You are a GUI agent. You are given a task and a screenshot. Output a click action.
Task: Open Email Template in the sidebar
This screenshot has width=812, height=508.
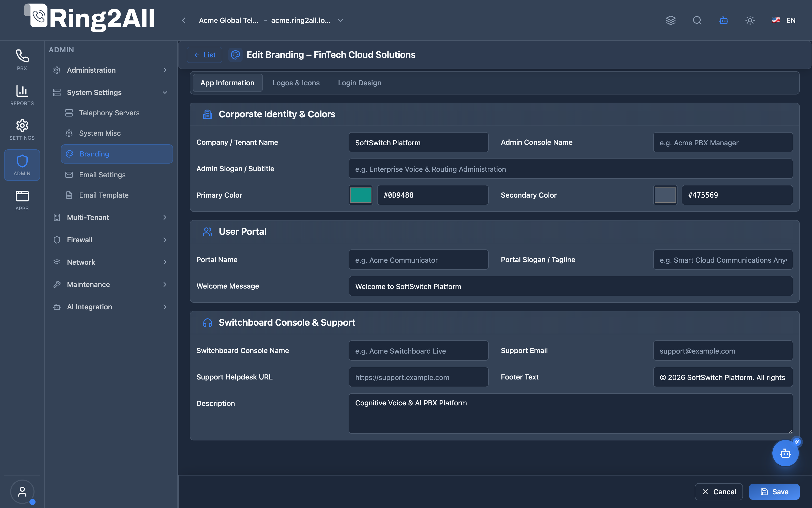117,195
